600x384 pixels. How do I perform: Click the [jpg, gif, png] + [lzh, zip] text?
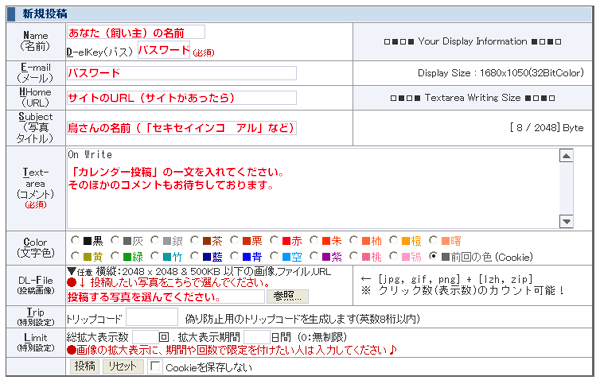tap(455, 279)
